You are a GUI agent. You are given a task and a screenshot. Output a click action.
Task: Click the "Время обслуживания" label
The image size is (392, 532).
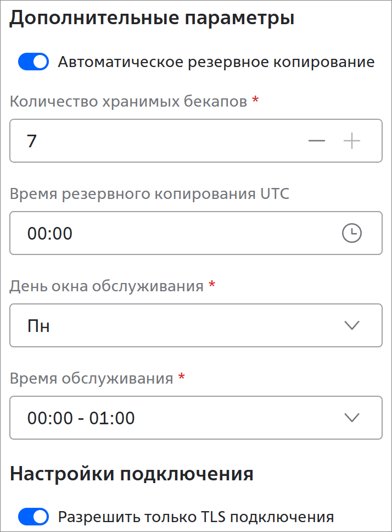tap(92, 379)
